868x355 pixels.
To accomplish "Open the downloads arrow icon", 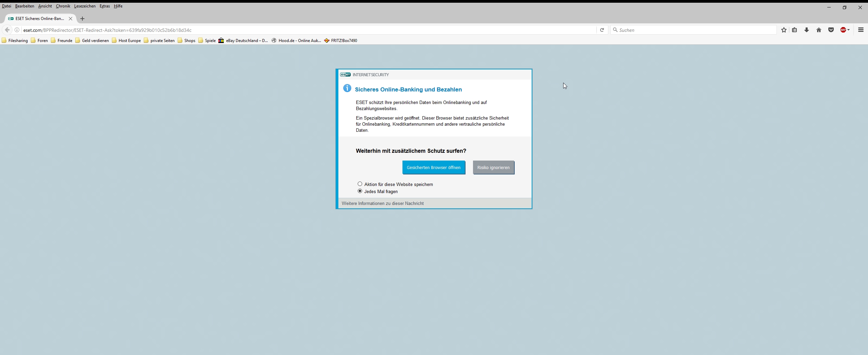I will (x=807, y=30).
